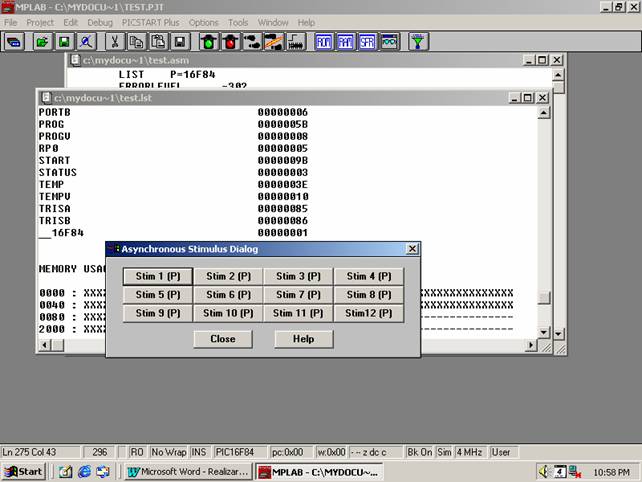The height and width of the screenshot is (482, 642).
Task: Click the up scroll arrow in test.asm window
Action: pyautogui.click(x=558, y=75)
